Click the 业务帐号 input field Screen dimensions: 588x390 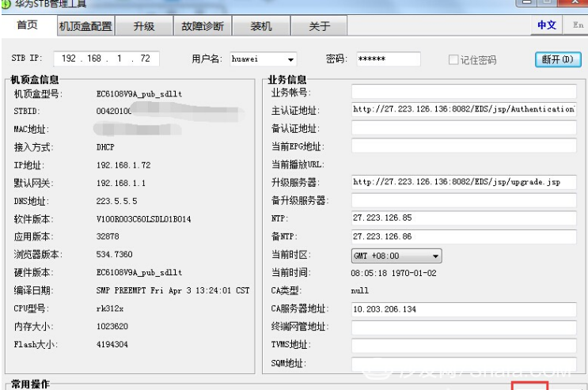[x=464, y=92]
